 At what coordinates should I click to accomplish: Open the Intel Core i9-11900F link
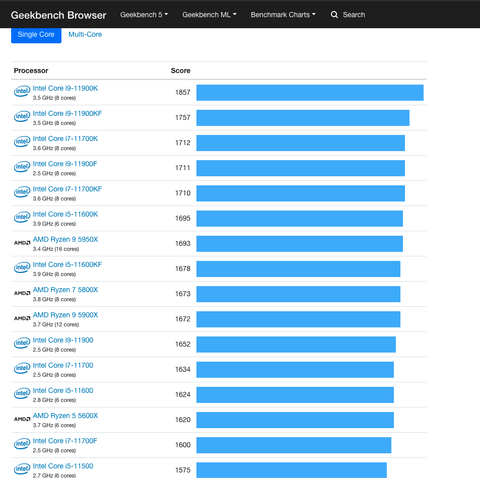65,164
